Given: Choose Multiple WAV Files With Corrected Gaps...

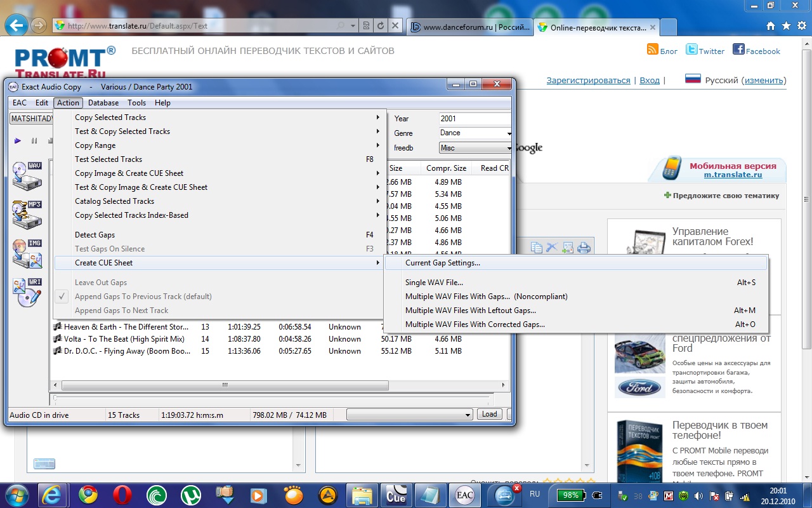Looking at the screenshot, I should point(576,324).
